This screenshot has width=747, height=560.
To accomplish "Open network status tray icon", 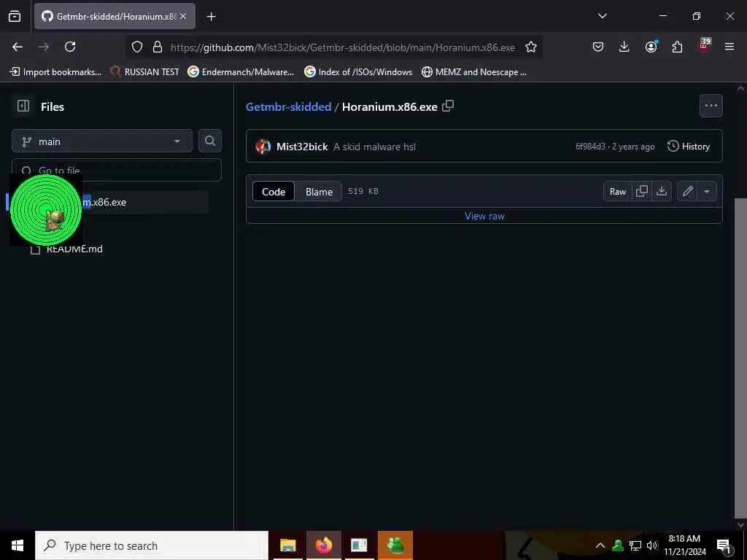I will point(635,545).
